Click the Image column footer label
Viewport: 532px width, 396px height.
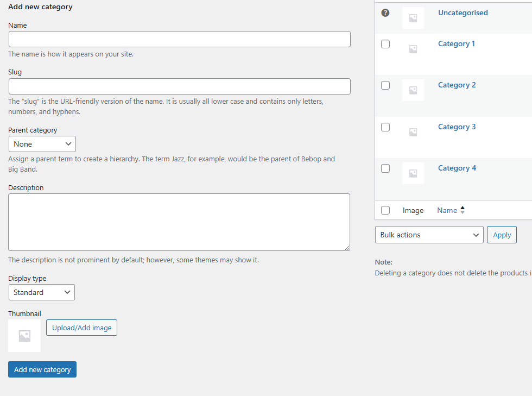click(413, 211)
